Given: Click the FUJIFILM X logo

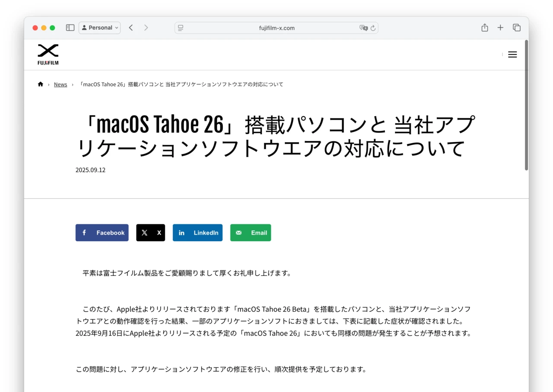Looking at the screenshot, I should pos(48,54).
